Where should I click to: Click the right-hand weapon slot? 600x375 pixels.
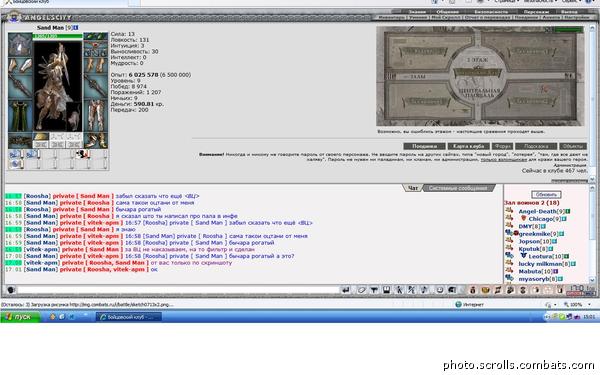[96, 86]
